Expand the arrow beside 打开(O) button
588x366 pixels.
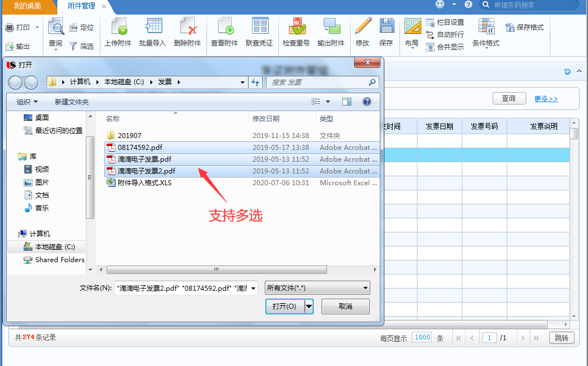pos(309,306)
